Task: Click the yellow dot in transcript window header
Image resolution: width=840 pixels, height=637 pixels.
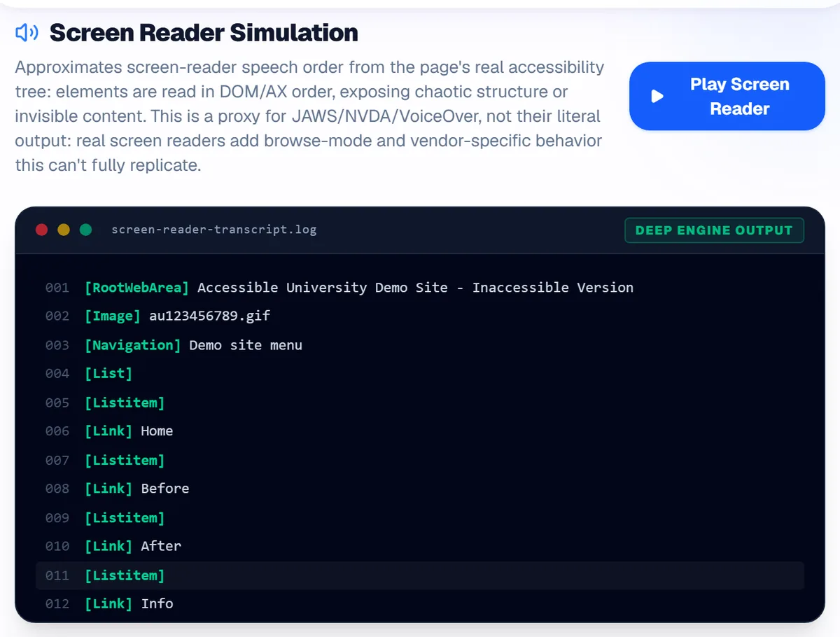Action: point(64,230)
